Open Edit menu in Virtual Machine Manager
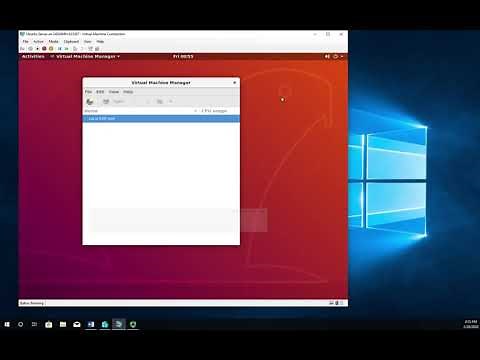This screenshot has width=480, height=360. (100, 92)
